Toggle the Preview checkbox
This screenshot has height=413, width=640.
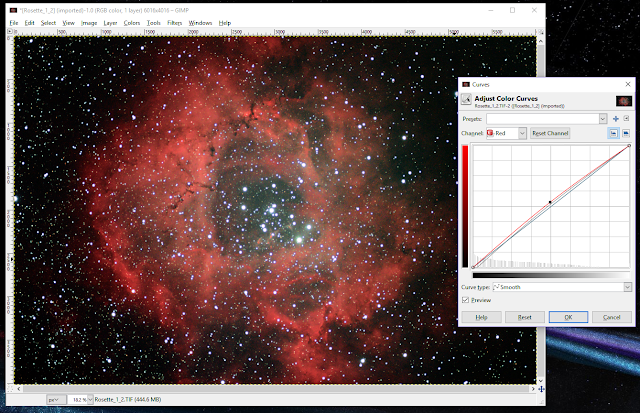pyautogui.click(x=465, y=300)
